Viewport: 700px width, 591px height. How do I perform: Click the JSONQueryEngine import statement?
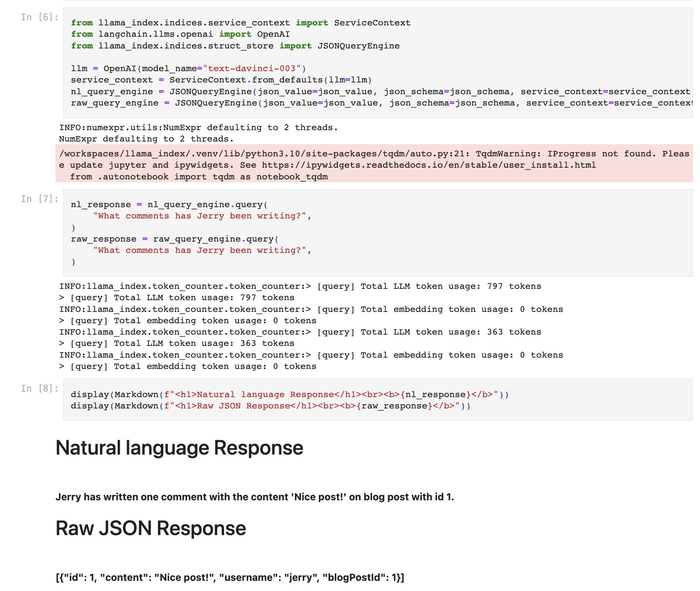[x=236, y=46]
